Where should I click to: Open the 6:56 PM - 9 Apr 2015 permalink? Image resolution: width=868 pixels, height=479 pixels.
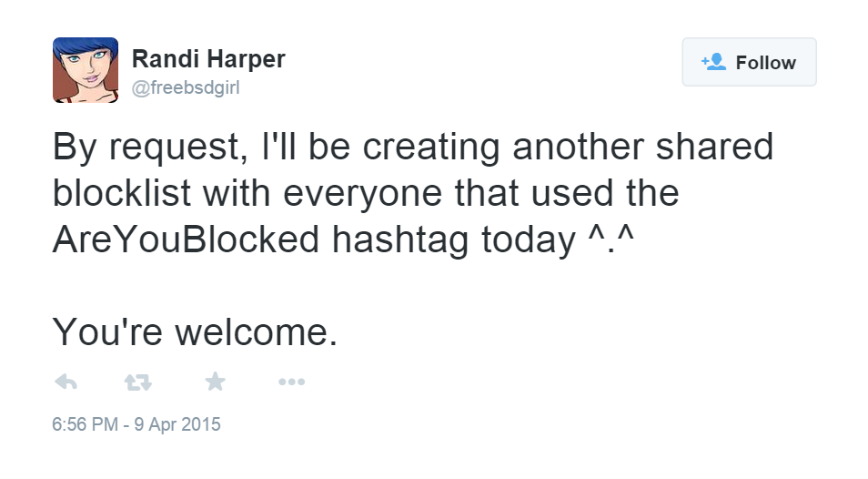136,424
